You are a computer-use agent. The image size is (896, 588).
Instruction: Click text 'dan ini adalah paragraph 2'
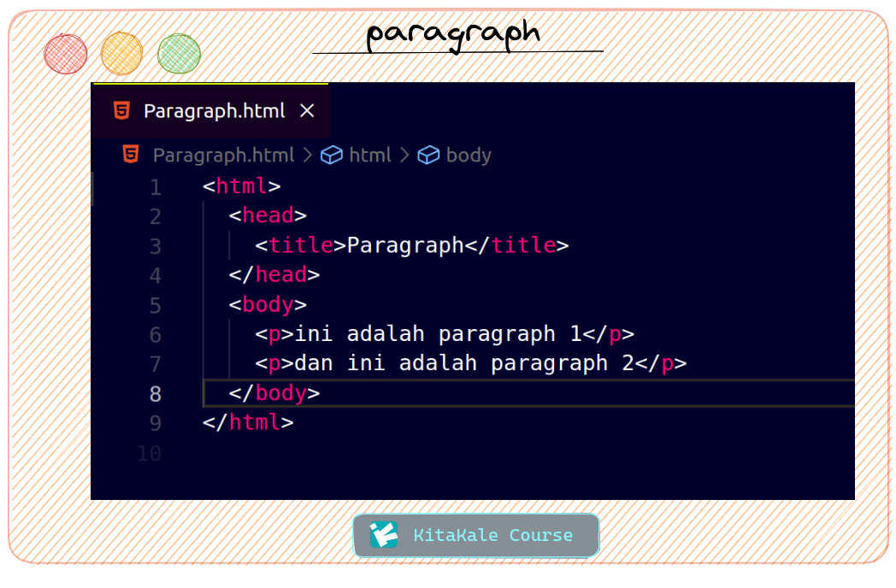click(x=464, y=363)
